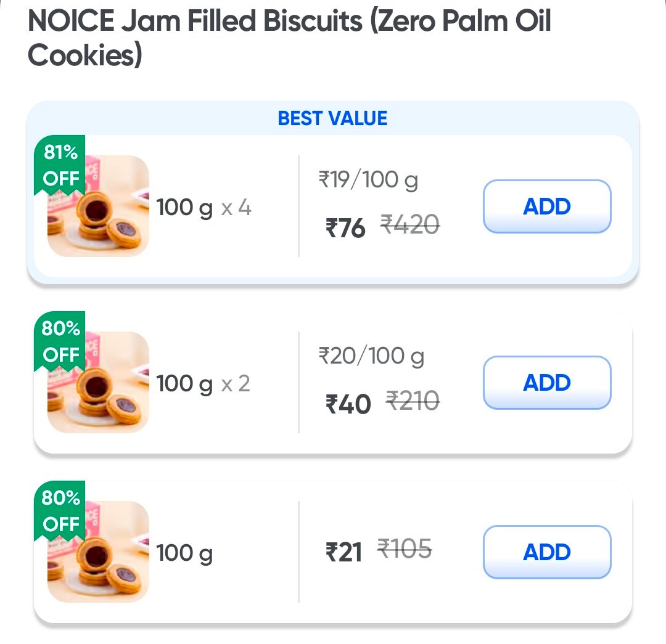666x644 pixels.
Task: Tap the 80% OFF badge on single pack
Action: pyautogui.click(x=60, y=510)
